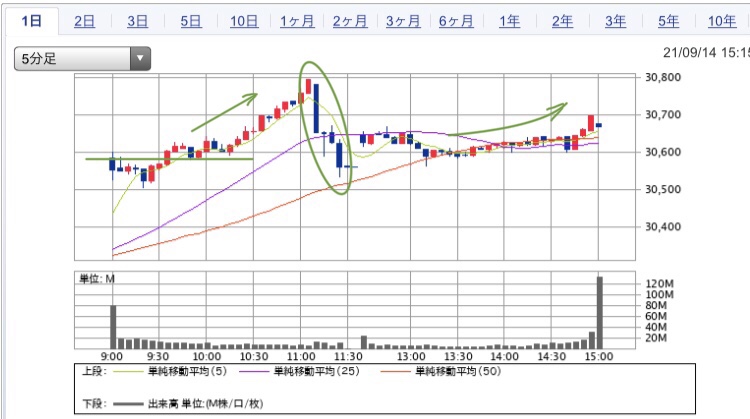Screen dimensions: 750x419
Task: Open the 5分足 interval dropdown
Action: (82, 58)
